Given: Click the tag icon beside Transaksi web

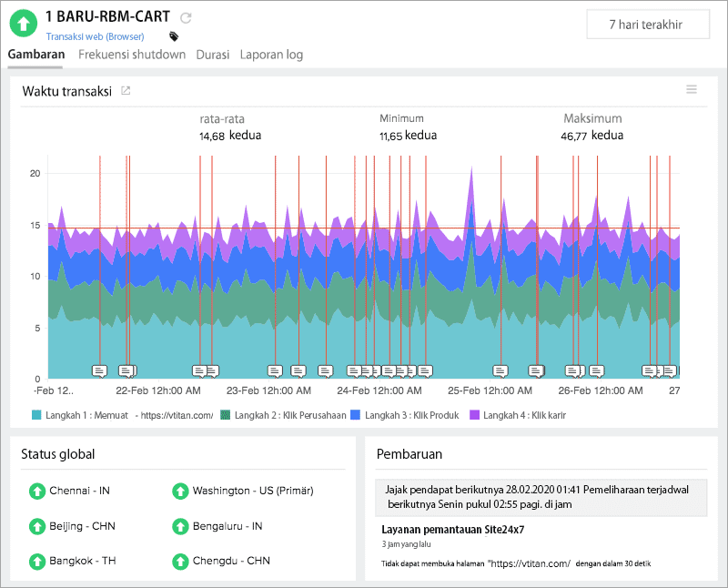Looking at the screenshot, I should coord(174,36).
